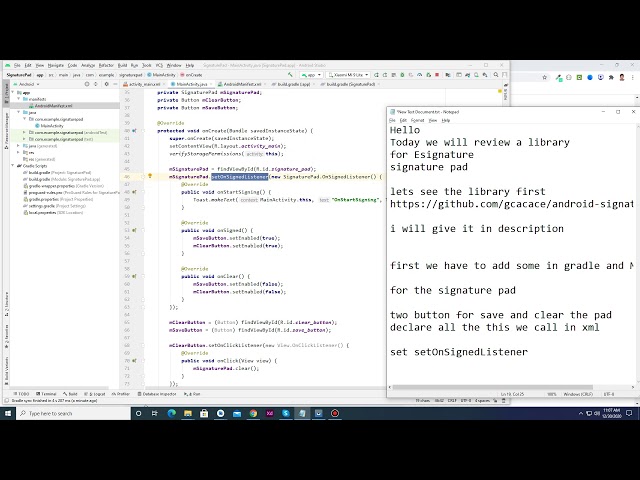Image resolution: width=640 pixels, height=480 pixels.
Task: Switch to the activity_main.xml editor tab
Action: coord(144,84)
